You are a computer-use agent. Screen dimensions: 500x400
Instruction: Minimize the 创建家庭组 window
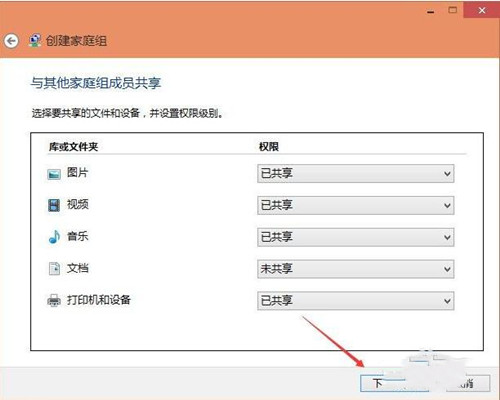tap(431, 11)
